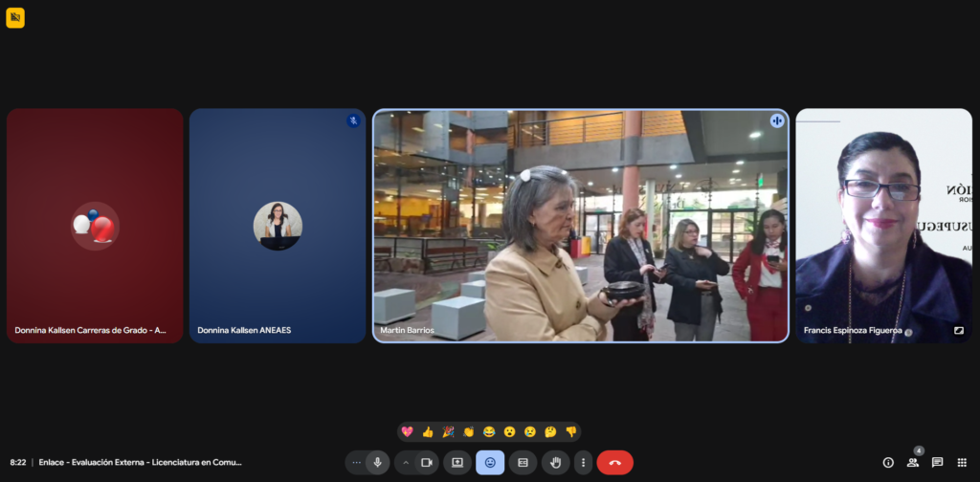
Task: Send heart emoji reaction
Action: pyautogui.click(x=407, y=432)
